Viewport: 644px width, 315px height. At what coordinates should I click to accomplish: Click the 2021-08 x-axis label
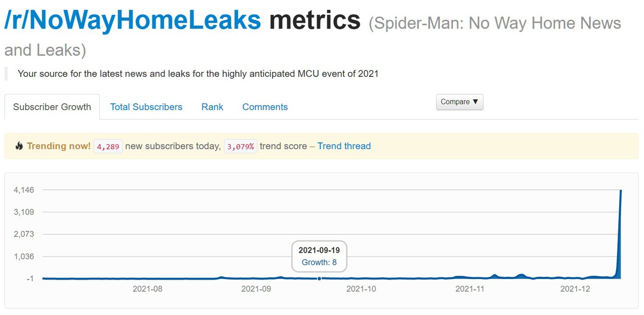[x=148, y=289]
